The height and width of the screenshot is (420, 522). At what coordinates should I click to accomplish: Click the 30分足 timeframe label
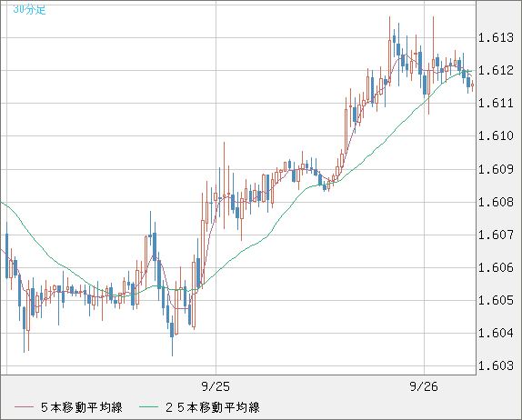(x=29, y=9)
